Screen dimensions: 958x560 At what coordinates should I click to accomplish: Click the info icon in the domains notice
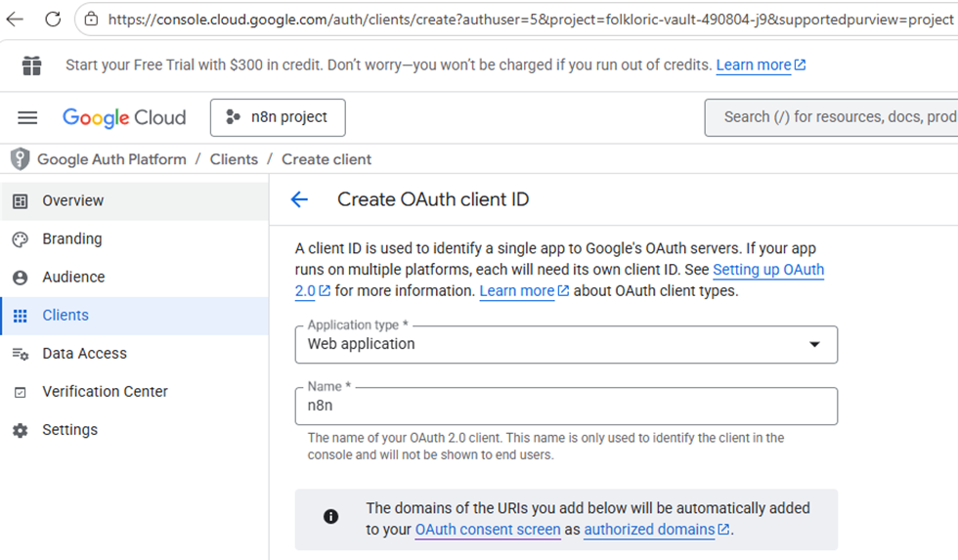click(331, 517)
